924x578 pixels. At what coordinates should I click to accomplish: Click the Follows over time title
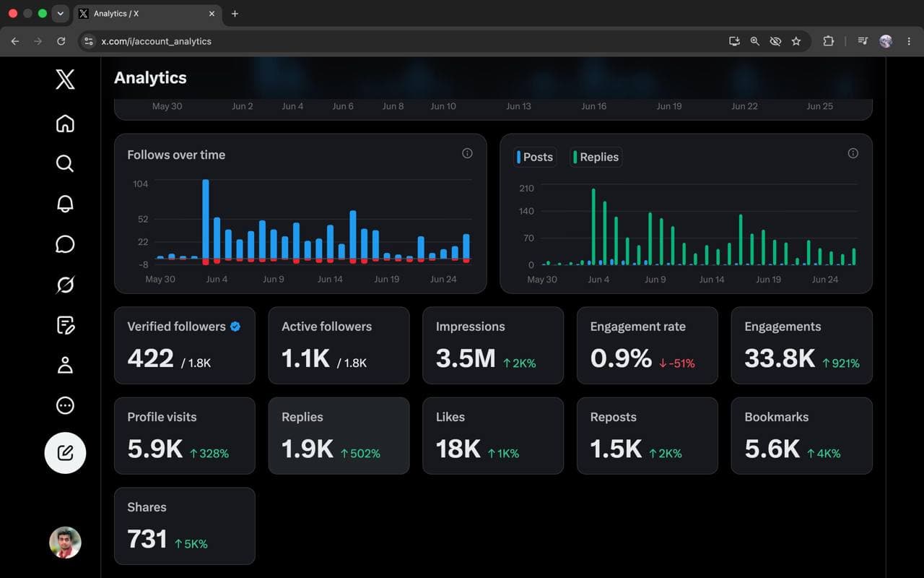pos(176,155)
